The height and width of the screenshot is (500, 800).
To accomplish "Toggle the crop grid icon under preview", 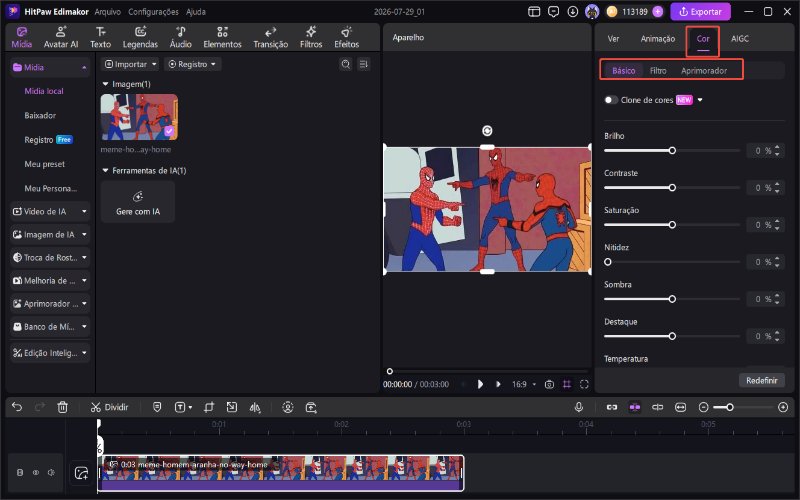I will [x=567, y=384].
